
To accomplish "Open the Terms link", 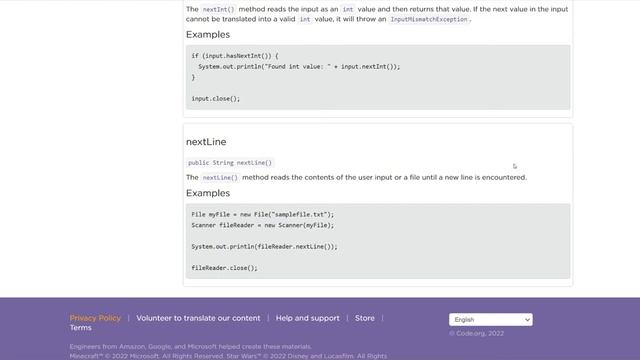I will [80, 328].
